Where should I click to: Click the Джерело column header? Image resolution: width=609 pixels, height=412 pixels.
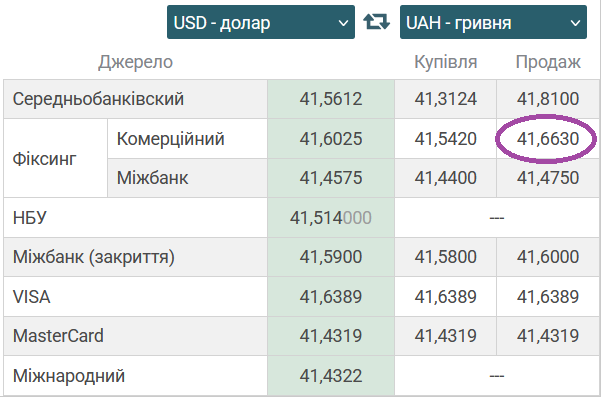[136, 62]
